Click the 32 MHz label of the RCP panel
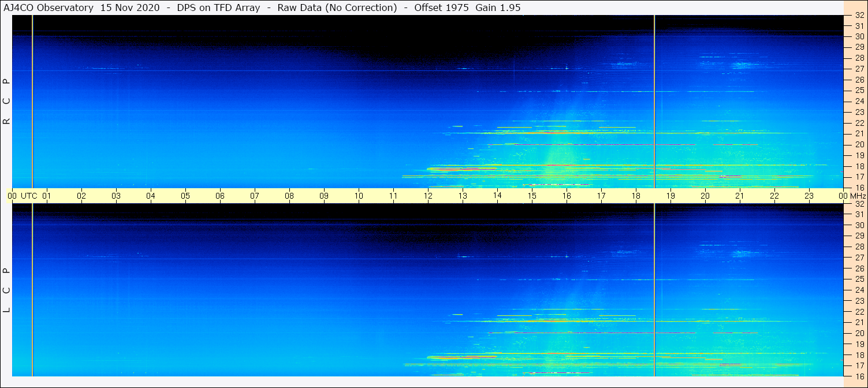This screenshot has width=868, height=388. [x=859, y=16]
